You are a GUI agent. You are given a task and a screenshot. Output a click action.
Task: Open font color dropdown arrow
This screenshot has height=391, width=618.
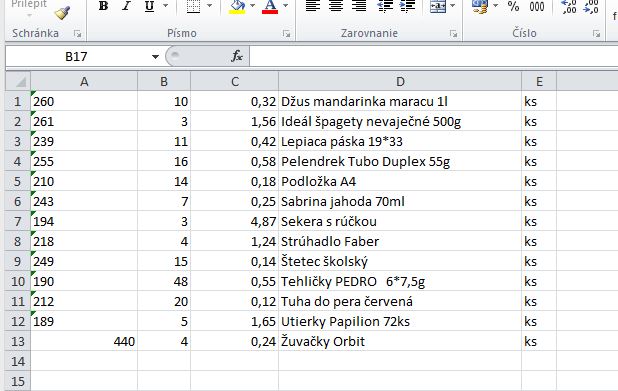286,6
